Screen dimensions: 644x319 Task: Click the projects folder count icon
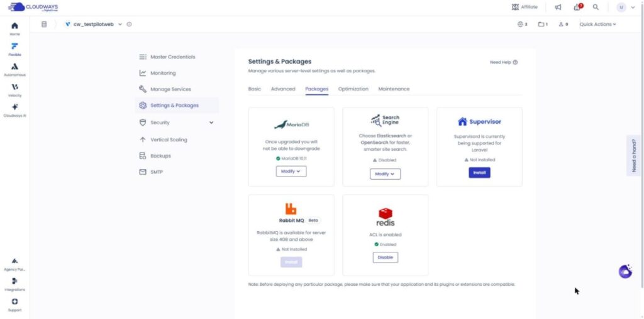pos(543,24)
